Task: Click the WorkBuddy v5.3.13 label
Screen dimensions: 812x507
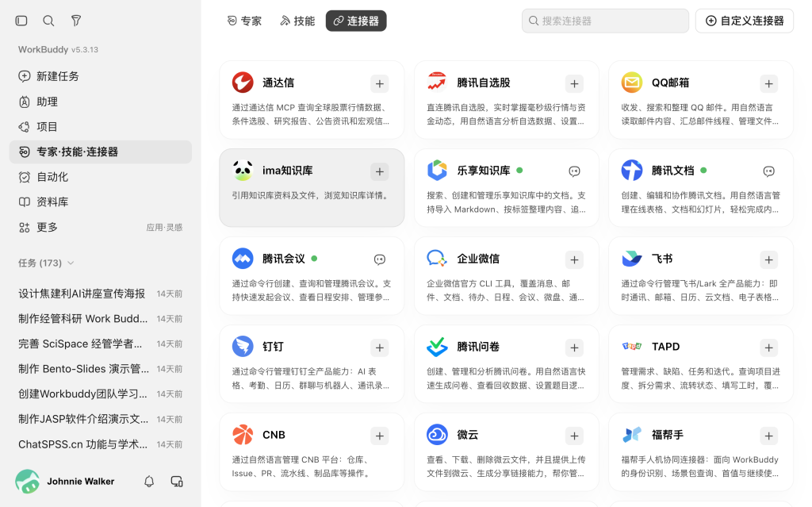Action: coord(58,49)
